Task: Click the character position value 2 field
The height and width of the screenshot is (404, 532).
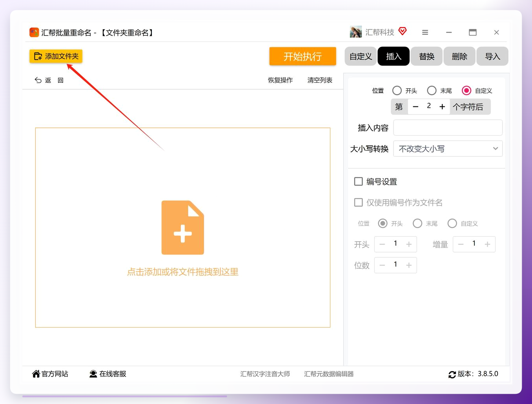Action: coord(429,106)
